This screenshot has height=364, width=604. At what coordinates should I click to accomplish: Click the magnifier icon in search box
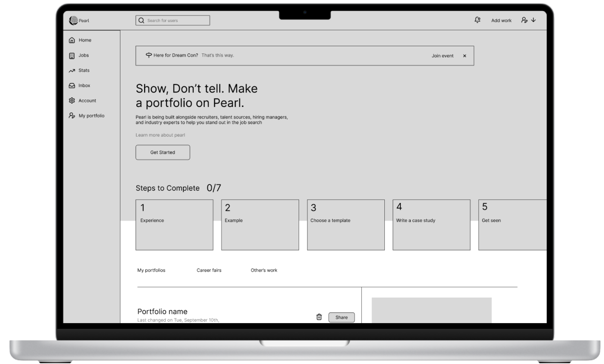pos(141,20)
